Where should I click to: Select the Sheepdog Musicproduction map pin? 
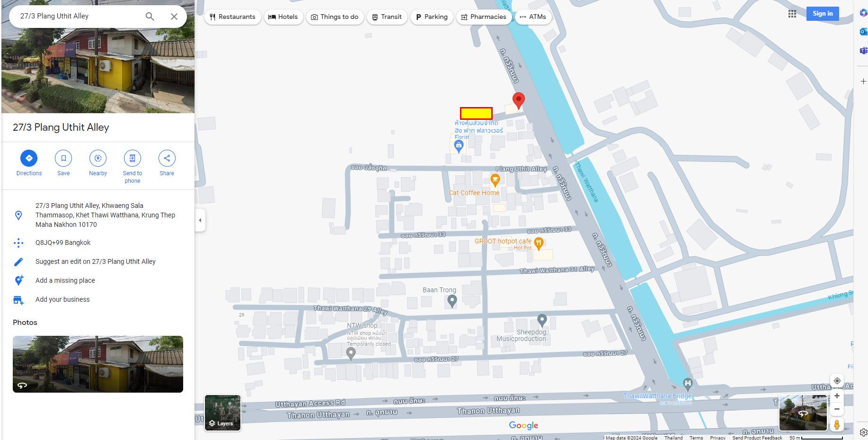click(542, 321)
